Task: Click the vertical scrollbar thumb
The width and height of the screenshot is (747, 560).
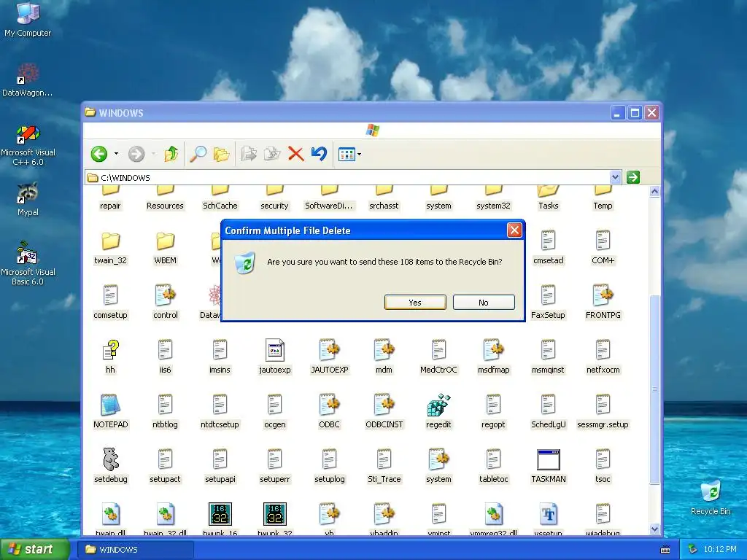Action: pyautogui.click(x=654, y=389)
